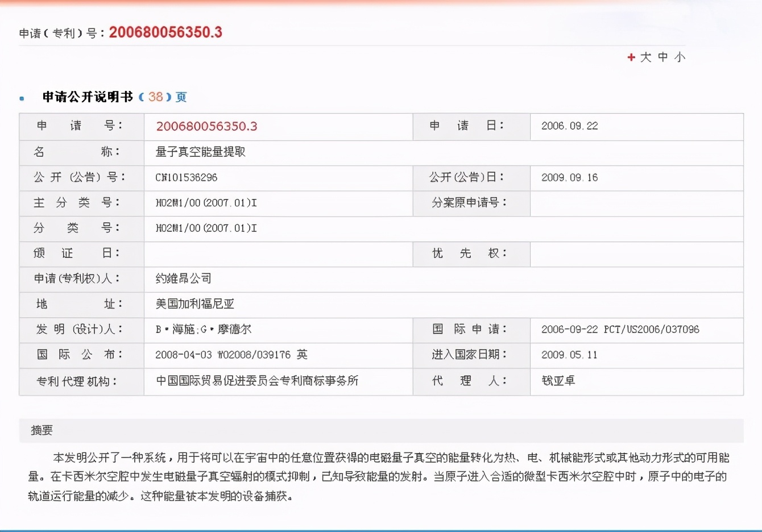Select application number 200680056350.3 in the table
The height and width of the screenshot is (532, 762).
[206, 126]
